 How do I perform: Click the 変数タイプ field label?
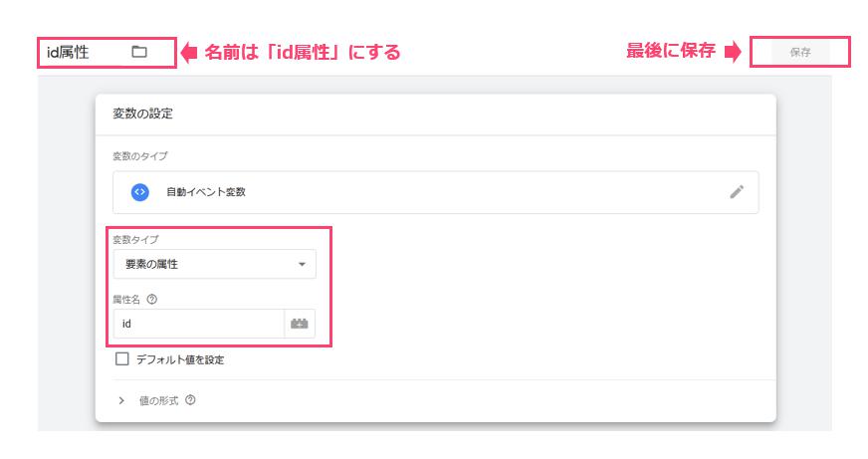tap(135, 239)
